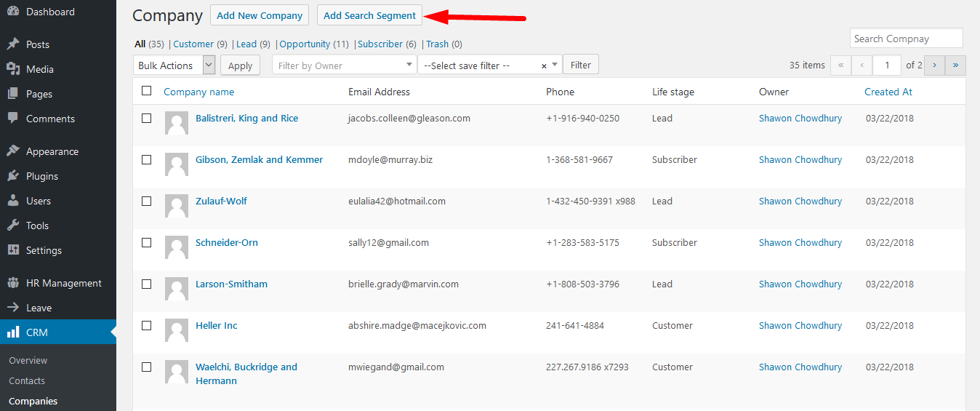The height and width of the screenshot is (411, 980).
Task: Click the Media library icon
Action: click(13, 69)
